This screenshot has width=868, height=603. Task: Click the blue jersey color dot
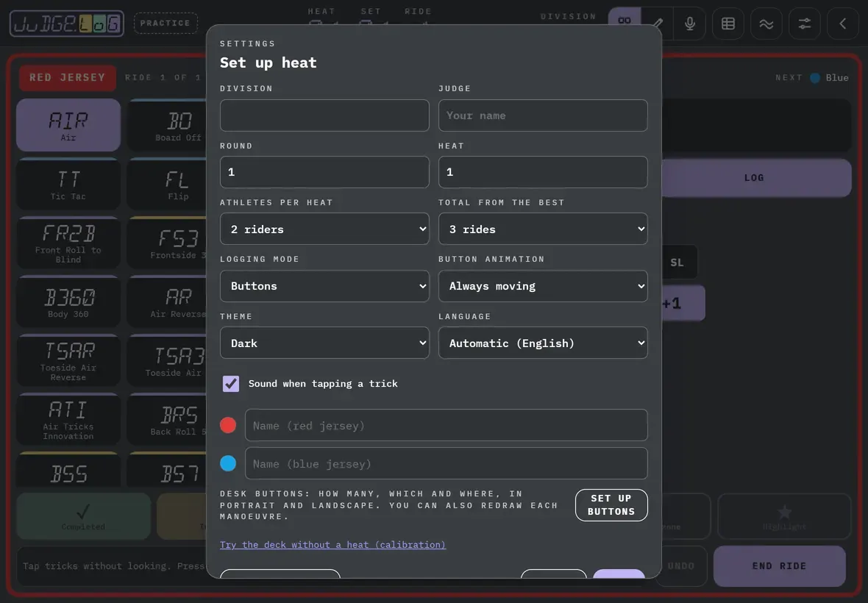coord(228,463)
